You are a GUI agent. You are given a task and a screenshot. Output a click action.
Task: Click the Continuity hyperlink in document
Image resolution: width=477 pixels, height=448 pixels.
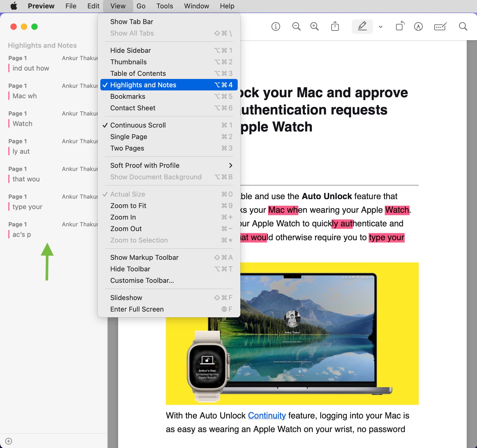tap(267, 416)
